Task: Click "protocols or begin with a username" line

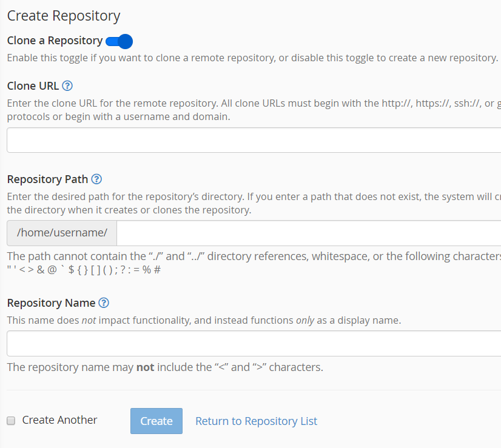Action: point(118,117)
